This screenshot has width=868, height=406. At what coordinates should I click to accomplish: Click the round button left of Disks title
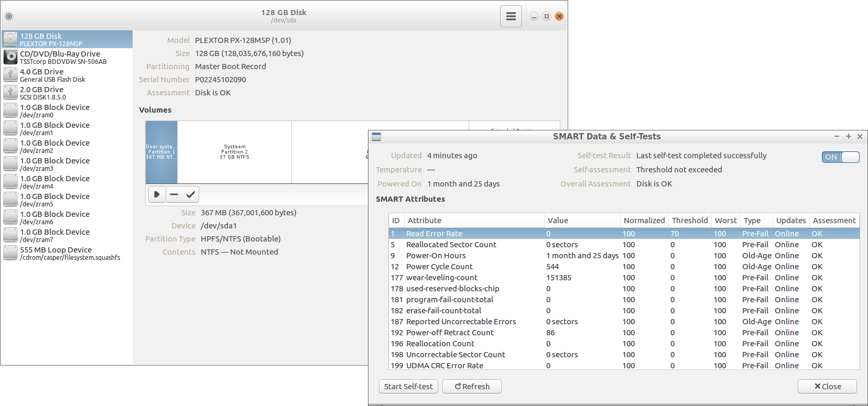pos(9,16)
